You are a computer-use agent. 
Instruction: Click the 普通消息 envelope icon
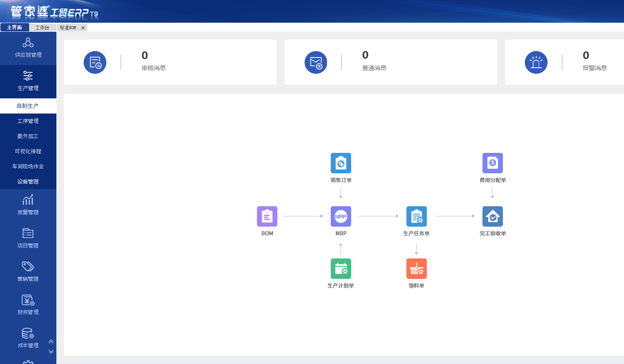coord(316,62)
